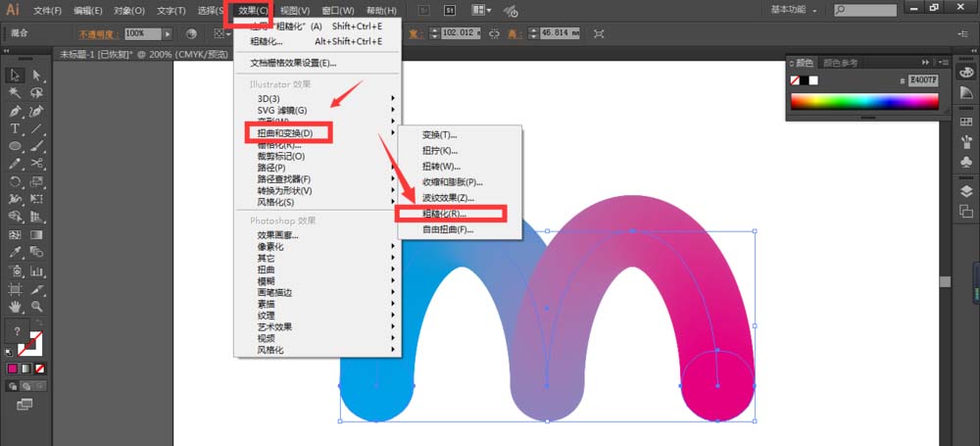Select the Gradient tool
Image resolution: width=980 pixels, height=446 pixels.
tap(37, 235)
